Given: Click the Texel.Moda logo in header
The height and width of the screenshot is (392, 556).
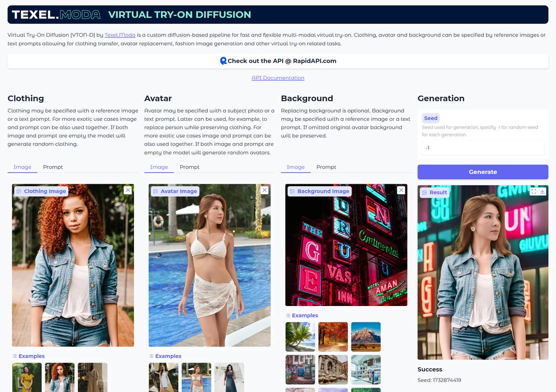Looking at the screenshot, I should pyautogui.click(x=56, y=14).
